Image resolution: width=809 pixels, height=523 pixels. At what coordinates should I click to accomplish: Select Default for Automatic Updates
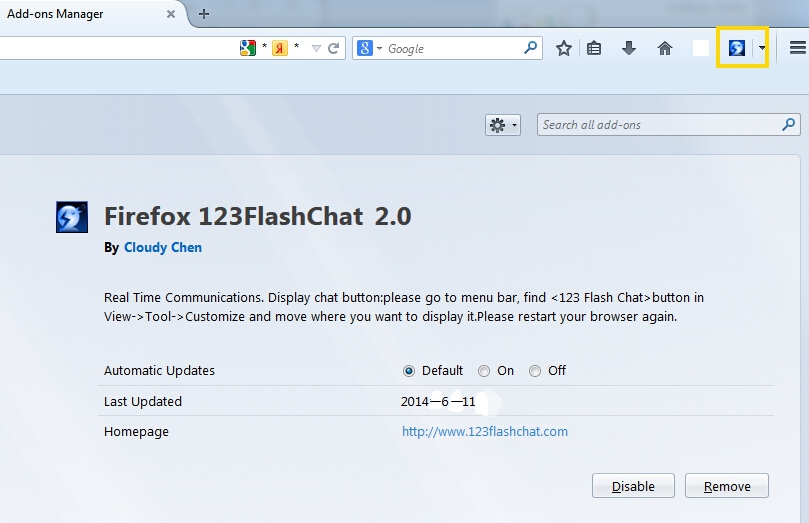click(409, 371)
